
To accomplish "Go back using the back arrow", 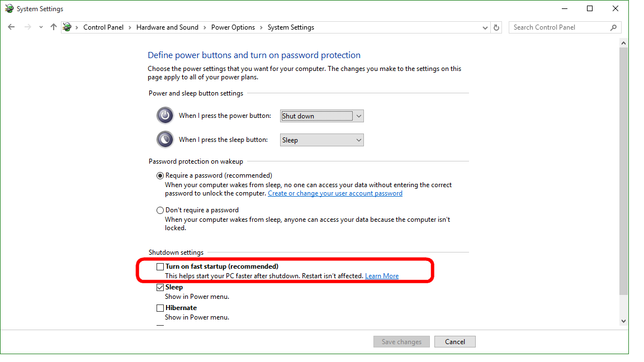I will (11, 27).
